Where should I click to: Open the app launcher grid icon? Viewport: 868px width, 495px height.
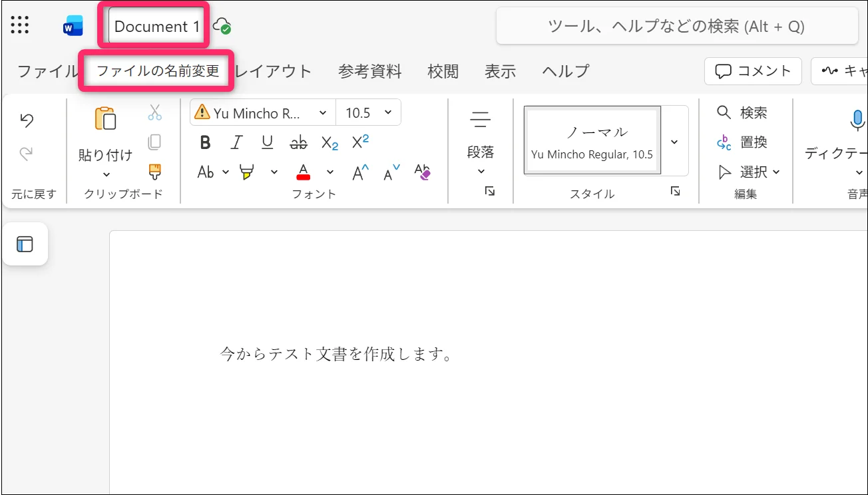(x=19, y=26)
